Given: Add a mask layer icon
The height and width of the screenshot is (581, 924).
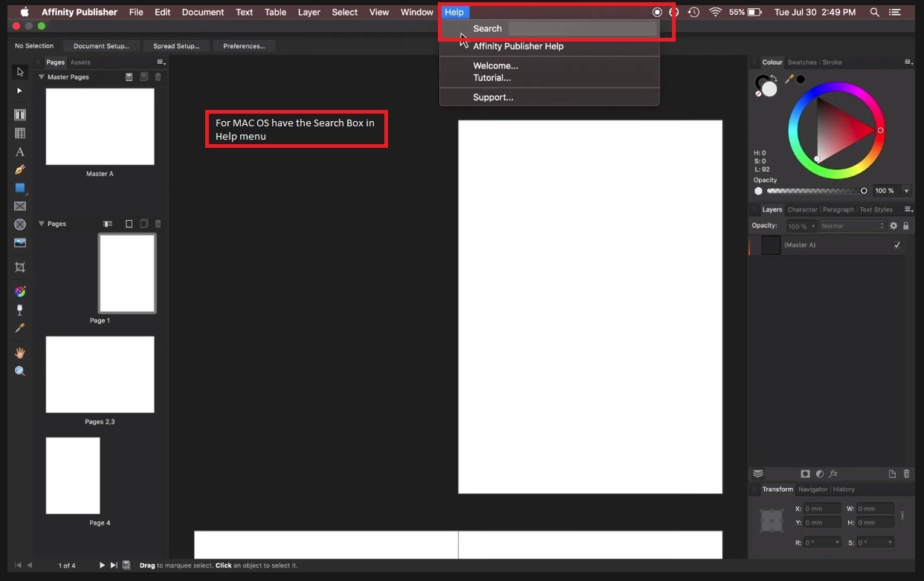Looking at the screenshot, I should pos(805,474).
